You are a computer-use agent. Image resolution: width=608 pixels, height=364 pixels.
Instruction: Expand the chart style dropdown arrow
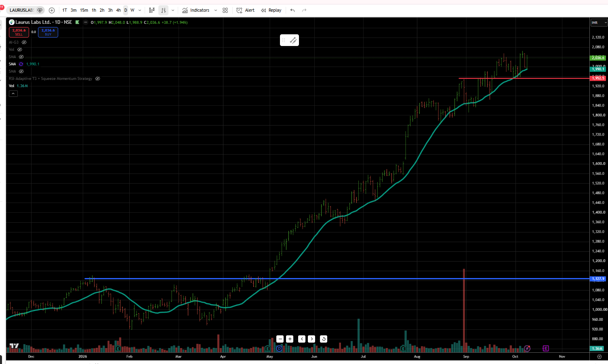tap(173, 10)
